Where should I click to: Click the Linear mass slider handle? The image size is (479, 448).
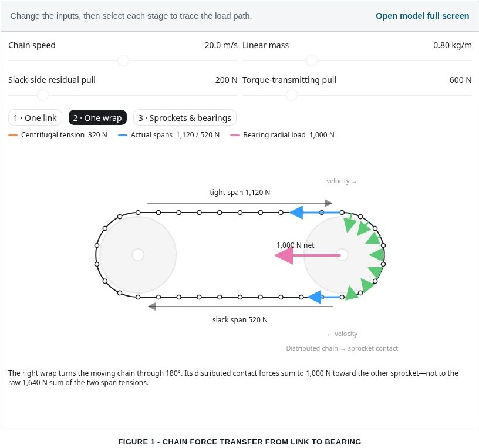(x=312, y=60)
